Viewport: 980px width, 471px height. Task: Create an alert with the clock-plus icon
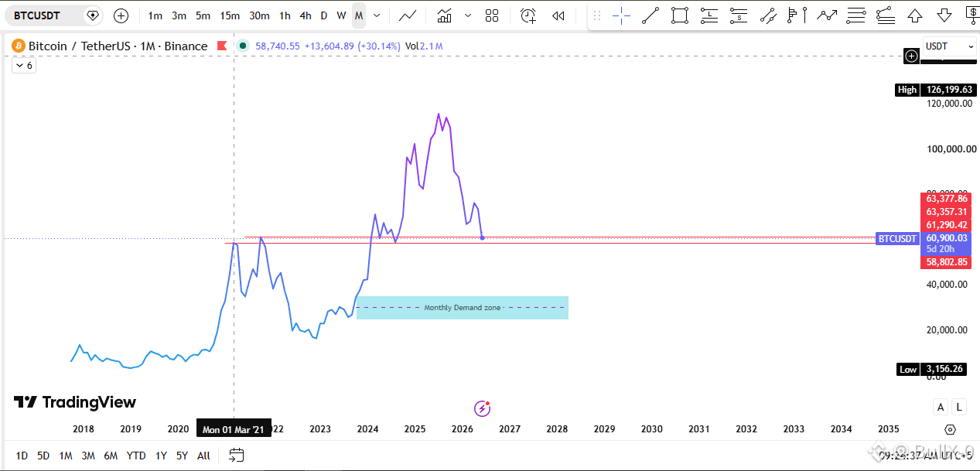click(x=528, y=15)
